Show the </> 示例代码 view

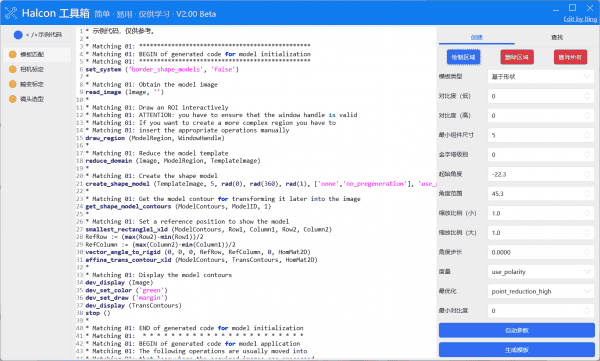(38, 35)
